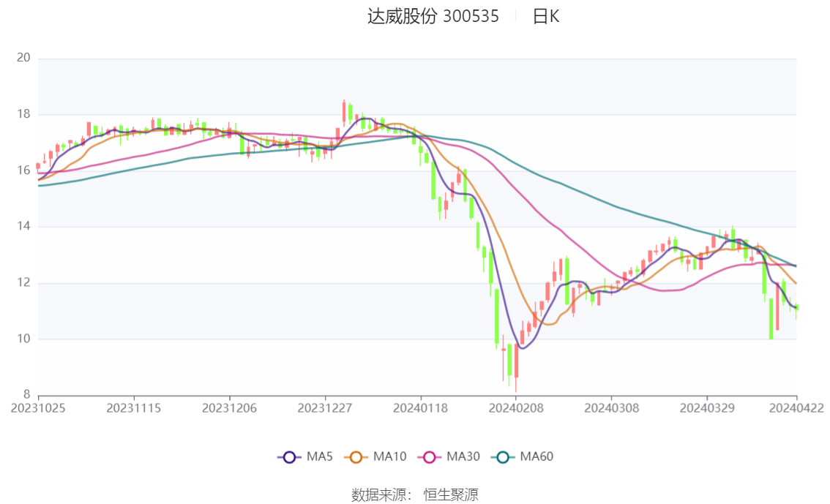Viewport: 830px width, 504px height.
Task: Click the 14 value on the y-axis
Action: [x=23, y=227]
